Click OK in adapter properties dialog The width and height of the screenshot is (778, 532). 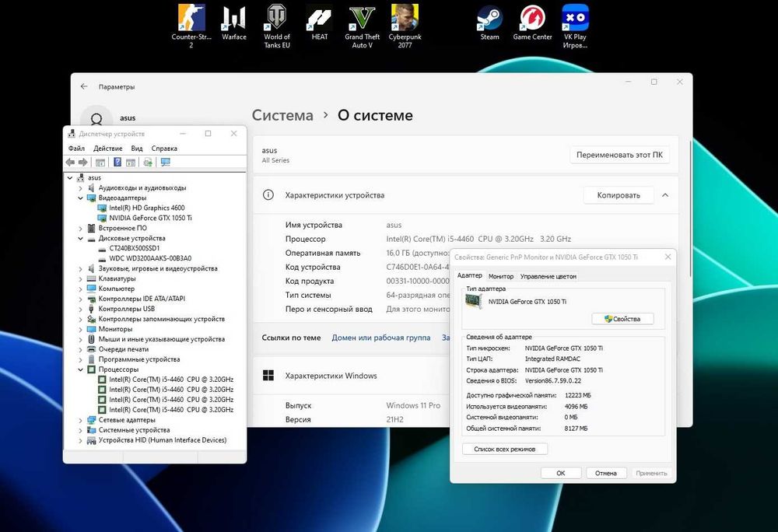[561, 473]
